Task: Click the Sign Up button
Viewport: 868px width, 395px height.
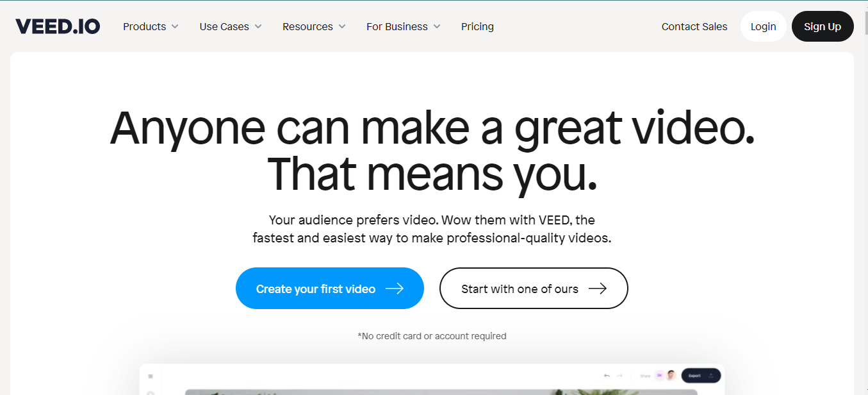Action: pyautogui.click(x=823, y=26)
